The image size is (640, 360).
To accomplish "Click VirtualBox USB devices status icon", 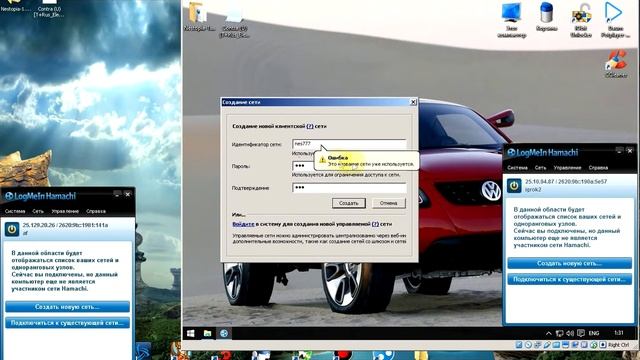I will click(x=547, y=345).
